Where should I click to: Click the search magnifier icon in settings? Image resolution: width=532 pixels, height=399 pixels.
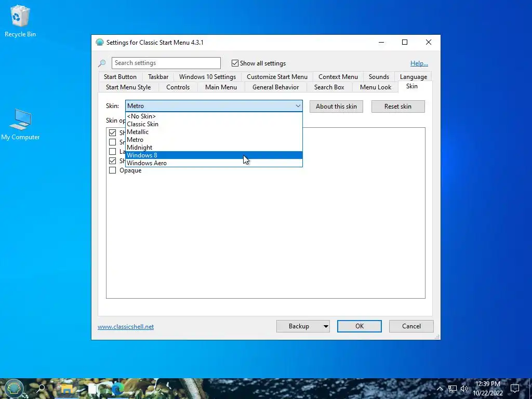tap(102, 63)
